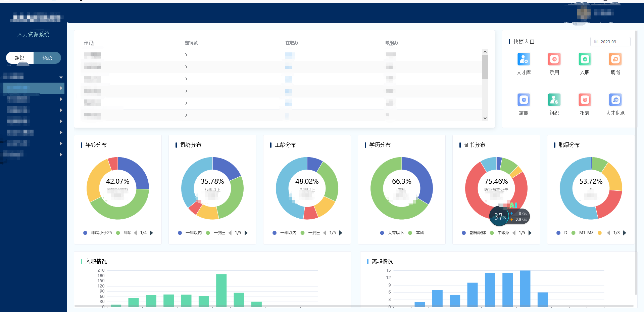Viewport: 644px width, 312px height.
Task: Click the 人力资源系统 title
Action: (34, 34)
